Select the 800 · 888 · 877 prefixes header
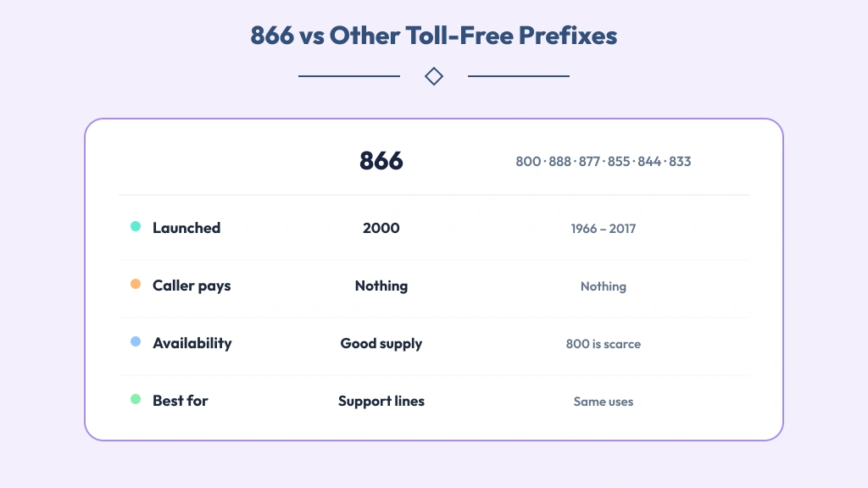868x488 pixels. click(x=604, y=162)
